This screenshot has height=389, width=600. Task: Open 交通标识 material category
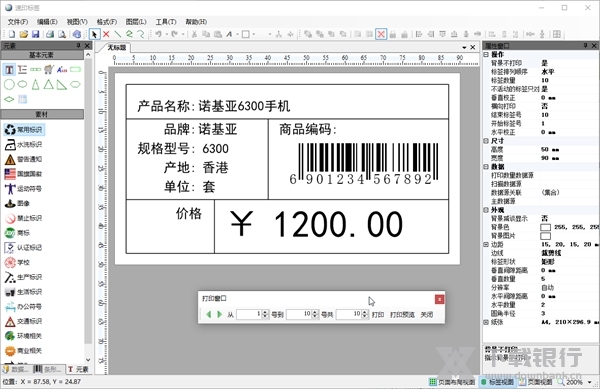point(23,321)
